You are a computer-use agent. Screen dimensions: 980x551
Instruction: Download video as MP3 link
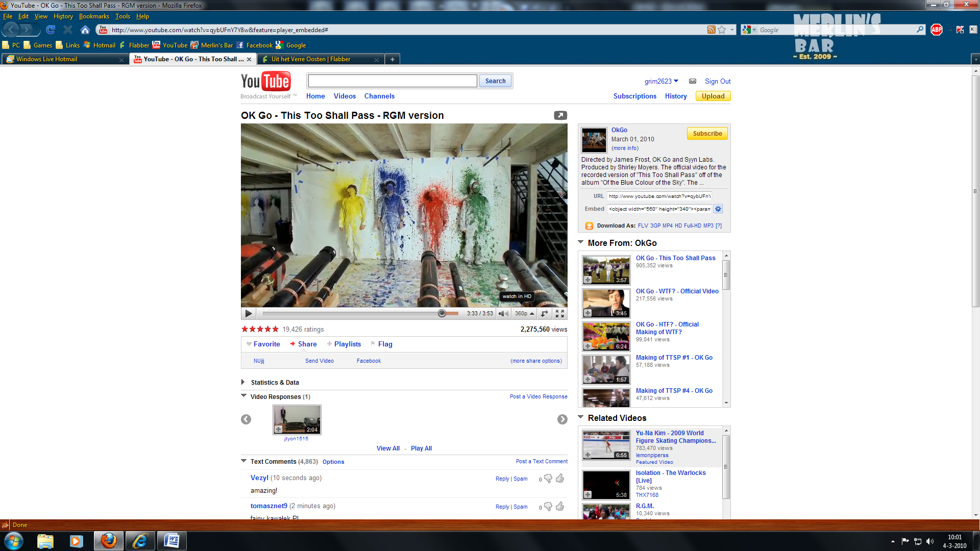708,226
